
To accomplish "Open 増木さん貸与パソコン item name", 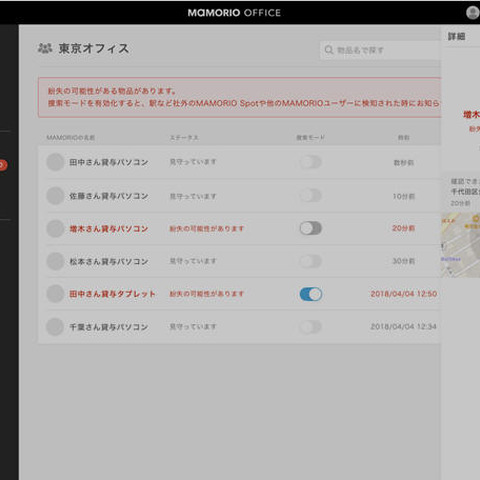I will pos(109,229).
